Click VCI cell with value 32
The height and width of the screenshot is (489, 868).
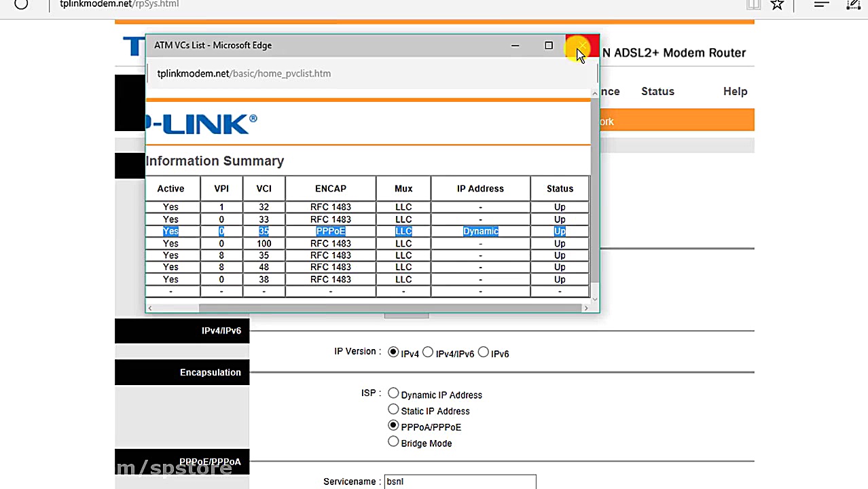click(264, 207)
